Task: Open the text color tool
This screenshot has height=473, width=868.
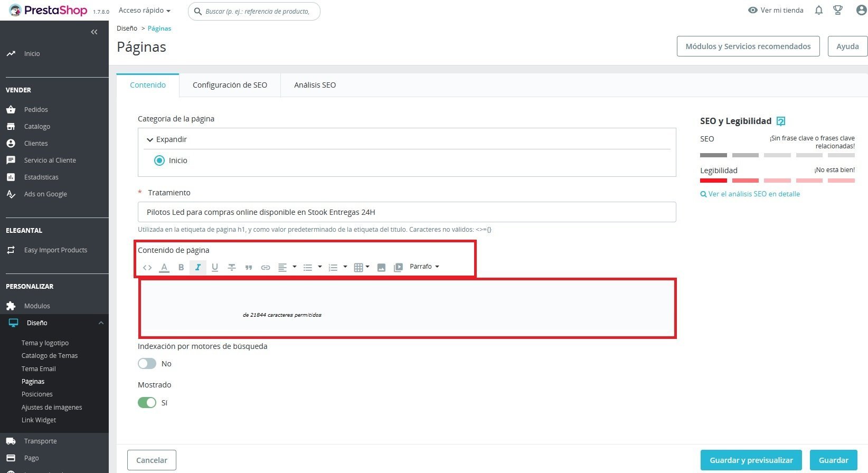Action: [x=164, y=268]
